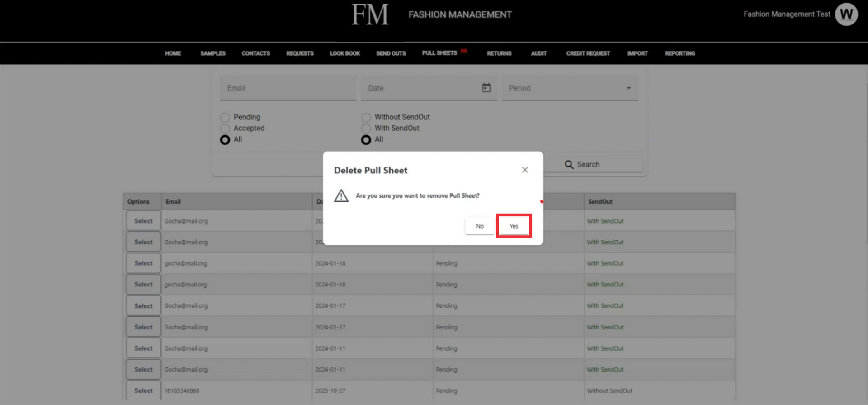The height and width of the screenshot is (405, 868).
Task: Open the REPORTING menu
Action: pos(680,53)
